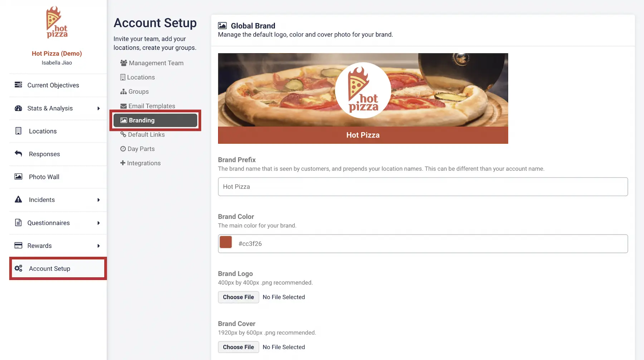This screenshot has height=360, width=644.
Task: Select the Branding setup tab
Action: (155, 120)
